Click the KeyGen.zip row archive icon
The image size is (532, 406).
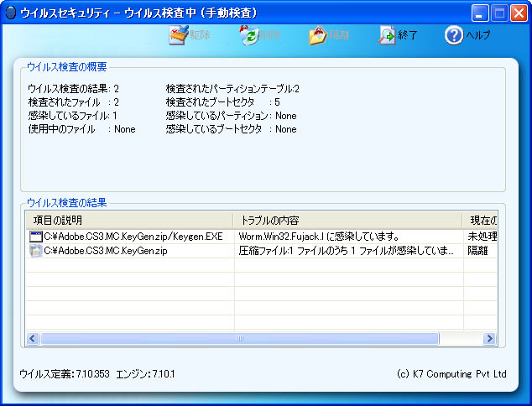point(35,251)
